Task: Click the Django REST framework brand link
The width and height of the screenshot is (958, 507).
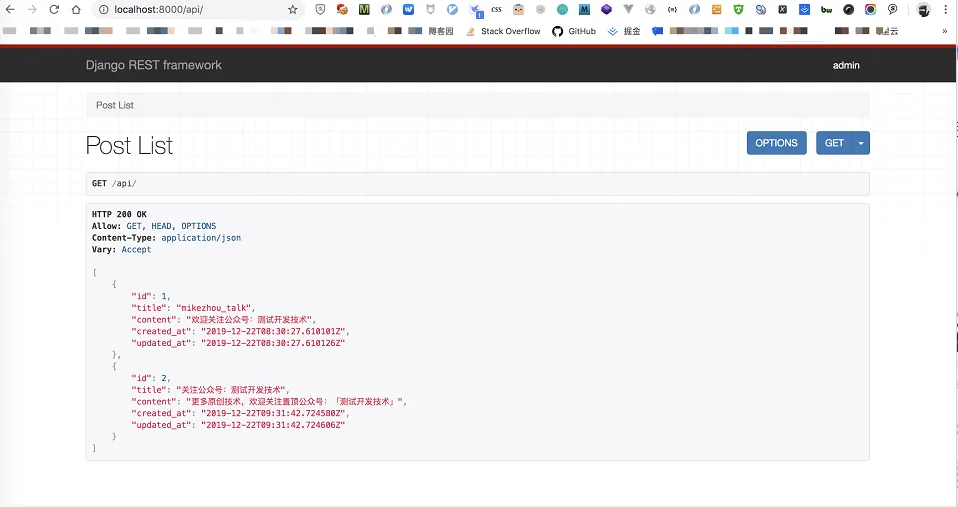Action: (x=153, y=65)
